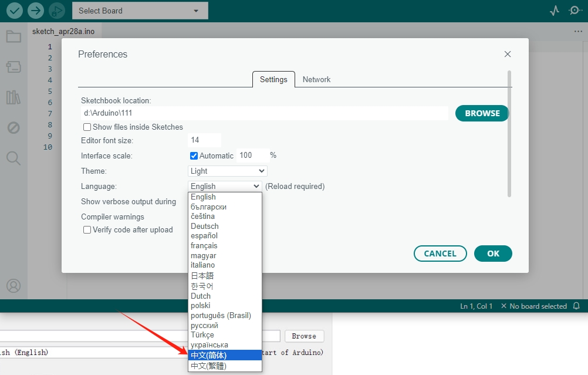588x375 pixels.
Task: Open the Serial Plotter waveform icon
Action: coord(555,11)
